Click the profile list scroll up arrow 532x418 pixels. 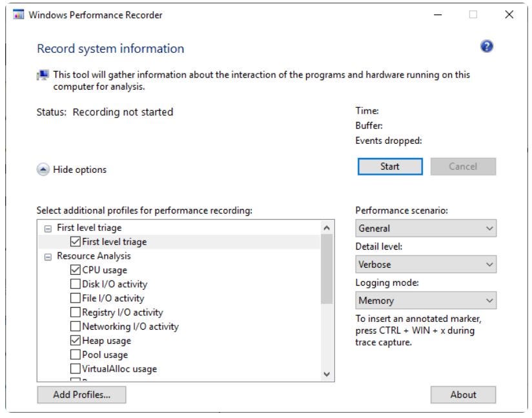point(327,228)
